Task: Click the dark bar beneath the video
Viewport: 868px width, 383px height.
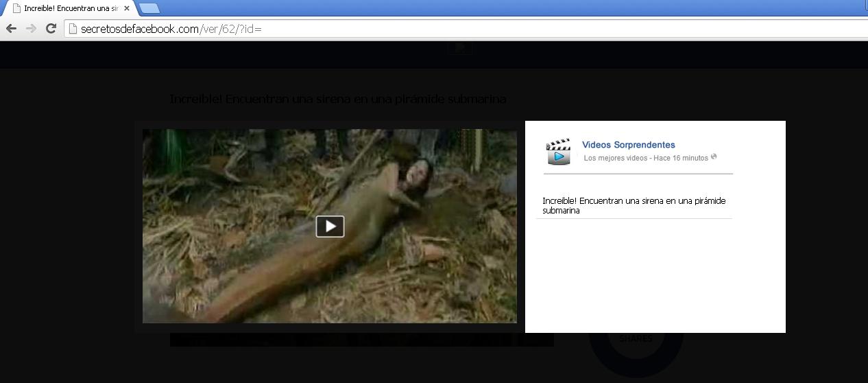Action: click(361, 340)
